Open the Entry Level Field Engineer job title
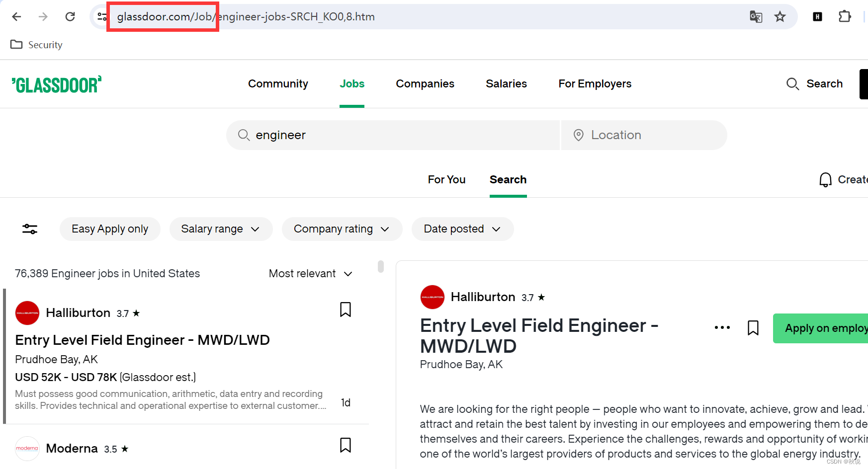The image size is (868, 469). click(142, 340)
